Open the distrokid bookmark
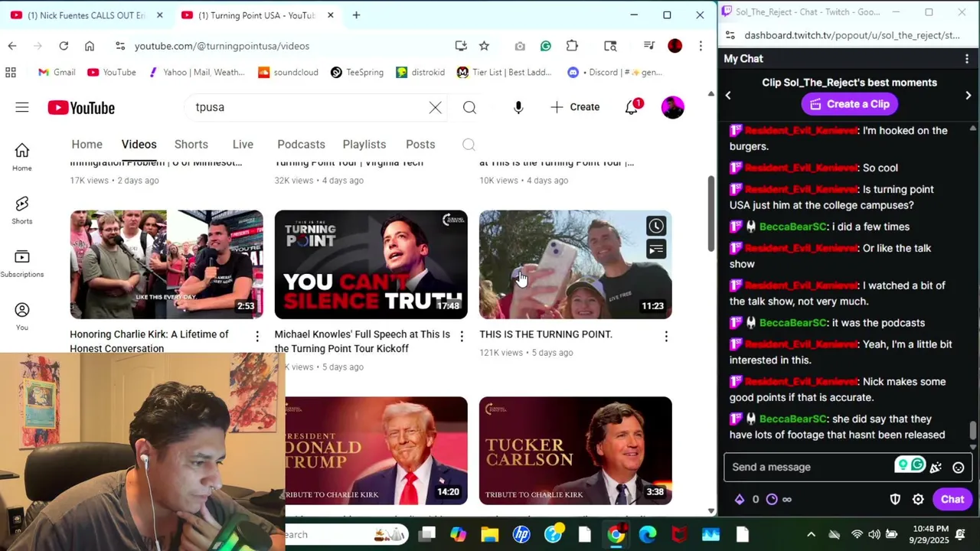Image resolution: width=980 pixels, height=551 pixels. click(x=420, y=72)
